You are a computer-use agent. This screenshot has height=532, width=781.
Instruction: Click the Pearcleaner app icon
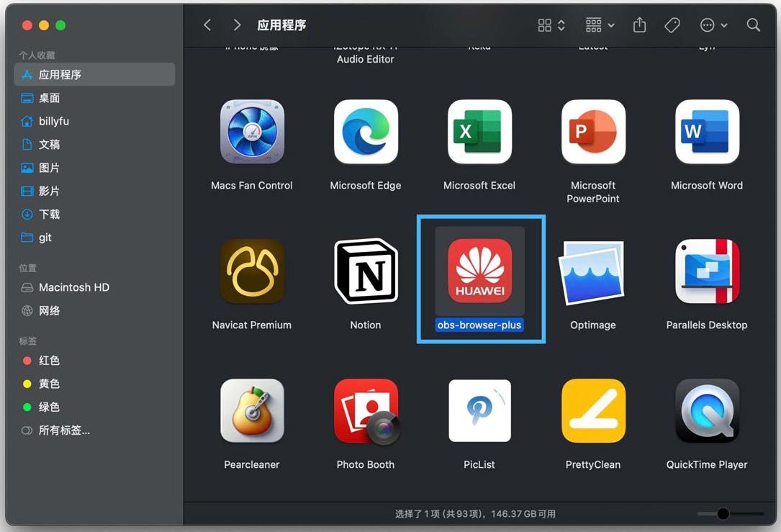tap(252, 411)
